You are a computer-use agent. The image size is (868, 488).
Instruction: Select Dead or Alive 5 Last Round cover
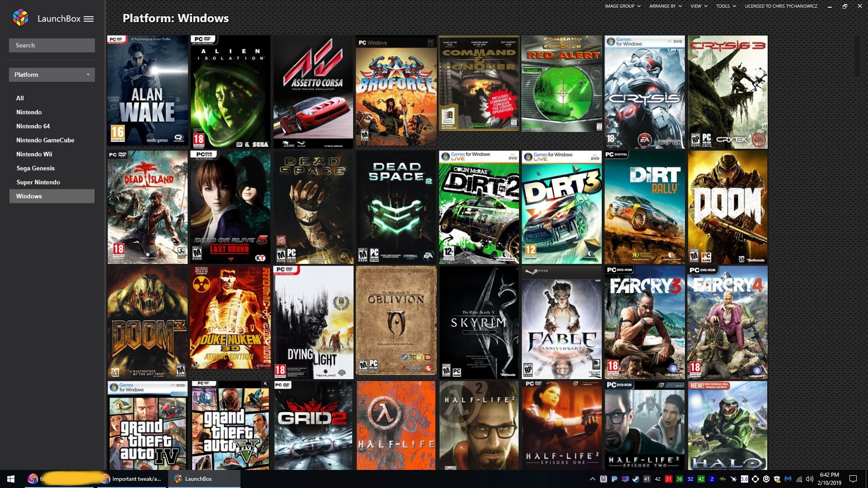point(230,207)
